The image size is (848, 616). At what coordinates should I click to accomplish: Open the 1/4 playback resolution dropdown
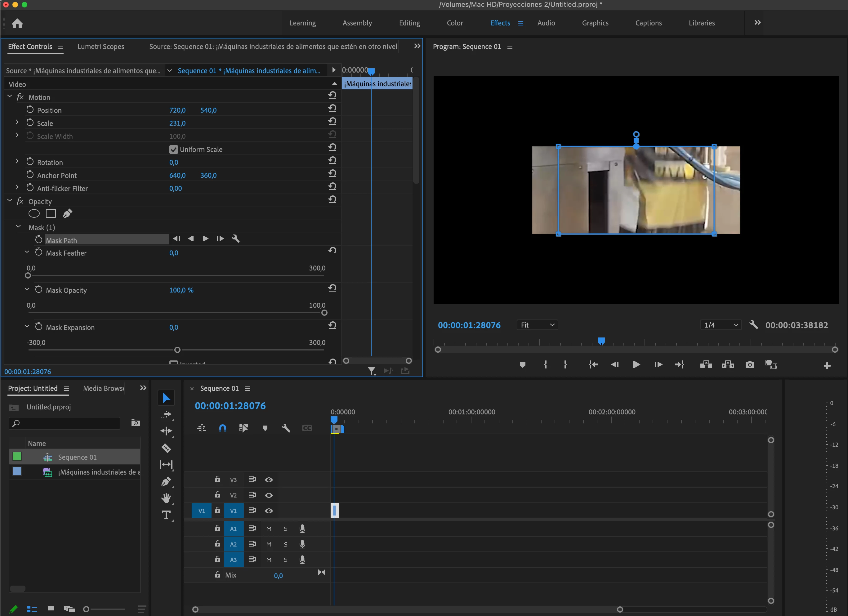click(721, 325)
